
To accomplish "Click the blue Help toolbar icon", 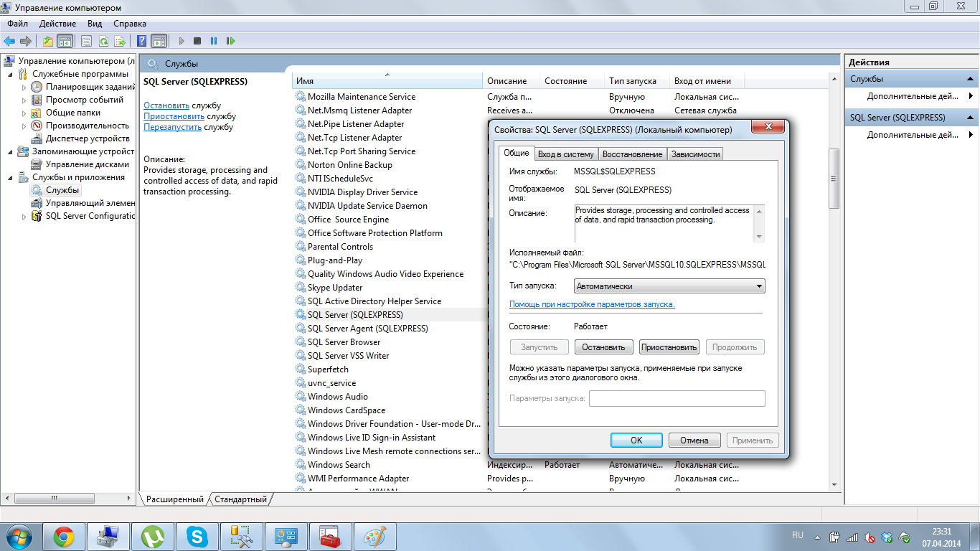I will point(142,41).
